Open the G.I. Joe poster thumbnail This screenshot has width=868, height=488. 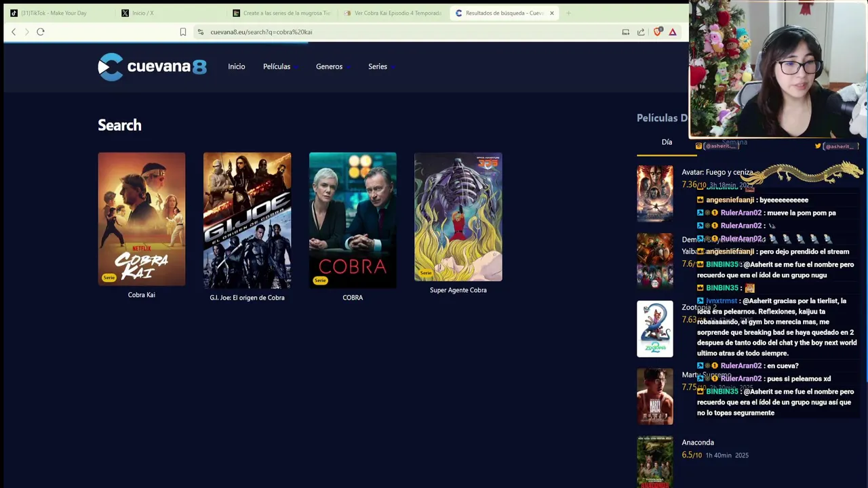[247, 220]
